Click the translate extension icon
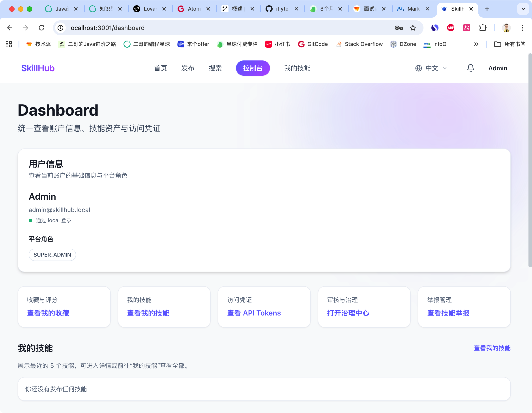Screen dimensions: 532x413 [466, 28]
